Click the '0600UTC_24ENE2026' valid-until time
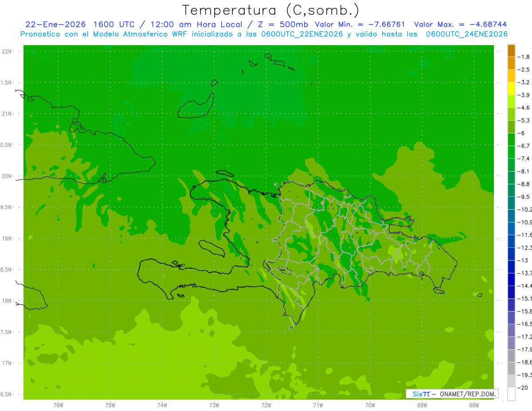This screenshot has height=411, width=532. tap(466, 34)
